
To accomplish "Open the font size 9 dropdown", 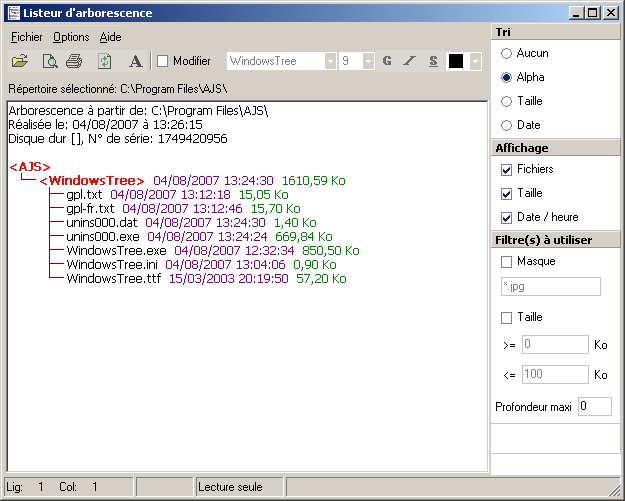I will coord(369,61).
